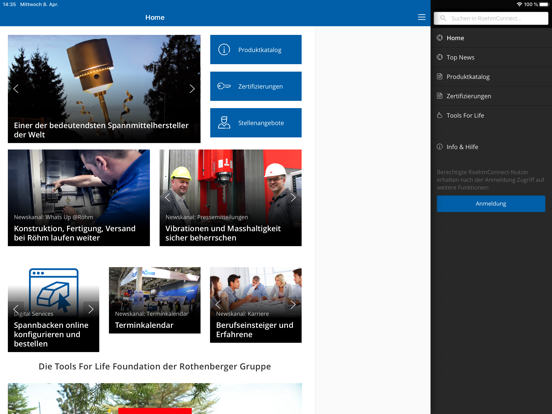This screenshot has width=552, height=414.
Task: Next arrow on Karriere news card
Action: [x=293, y=305]
